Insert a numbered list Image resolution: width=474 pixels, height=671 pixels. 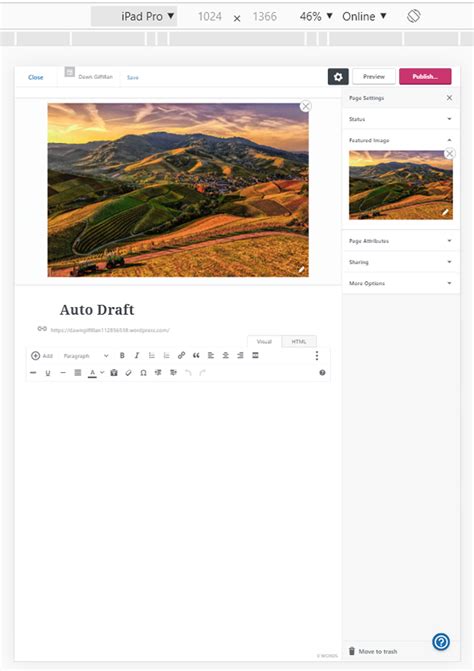point(166,356)
